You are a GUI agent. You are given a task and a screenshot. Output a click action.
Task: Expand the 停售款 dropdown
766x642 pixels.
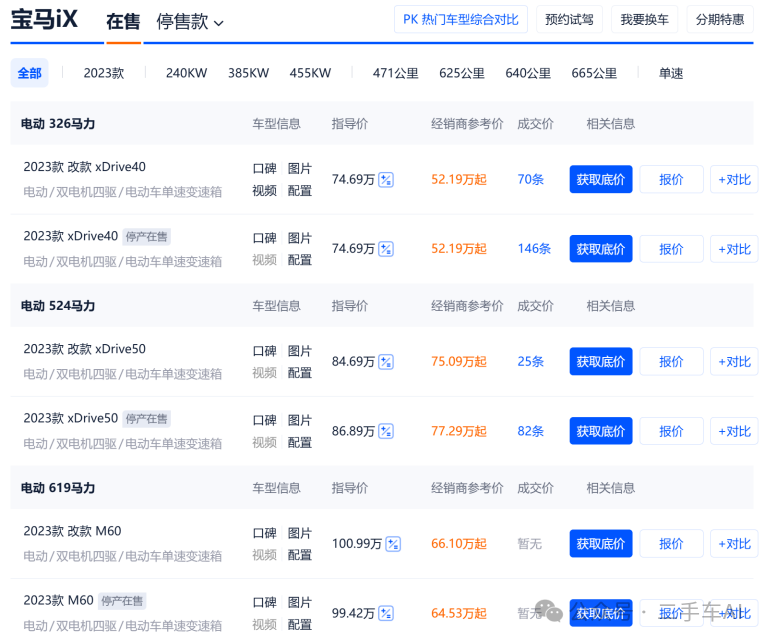tap(190, 22)
